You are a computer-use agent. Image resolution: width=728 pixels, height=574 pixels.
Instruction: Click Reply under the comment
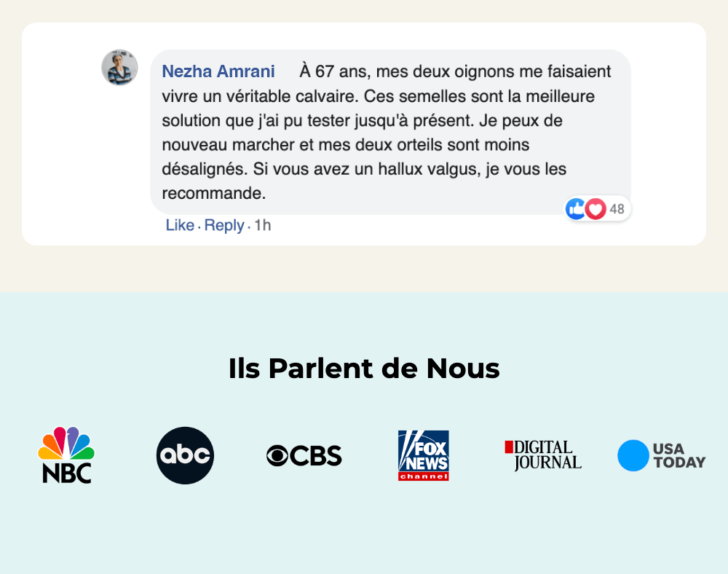(x=223, y=225)
